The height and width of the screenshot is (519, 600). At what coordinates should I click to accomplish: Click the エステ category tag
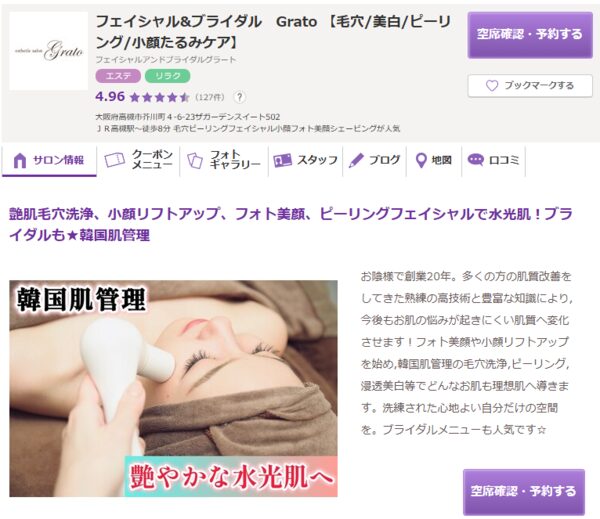coord(118,76)
